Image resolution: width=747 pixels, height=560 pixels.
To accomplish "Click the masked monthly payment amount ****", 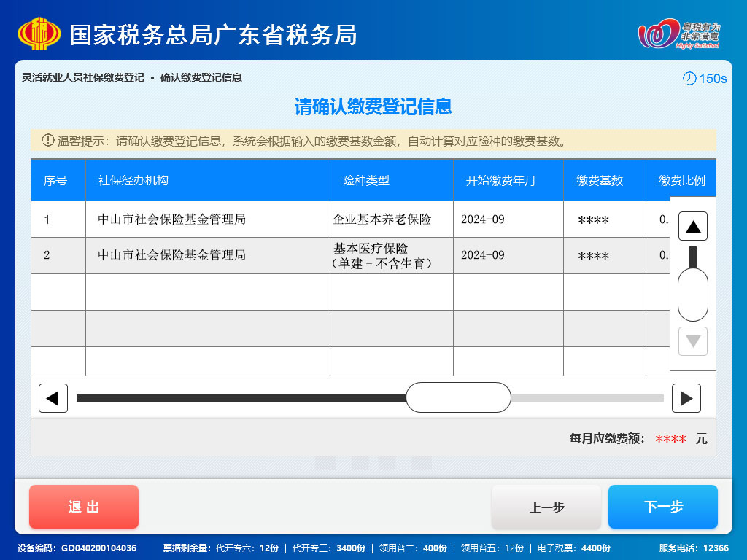I will point(672,438).
